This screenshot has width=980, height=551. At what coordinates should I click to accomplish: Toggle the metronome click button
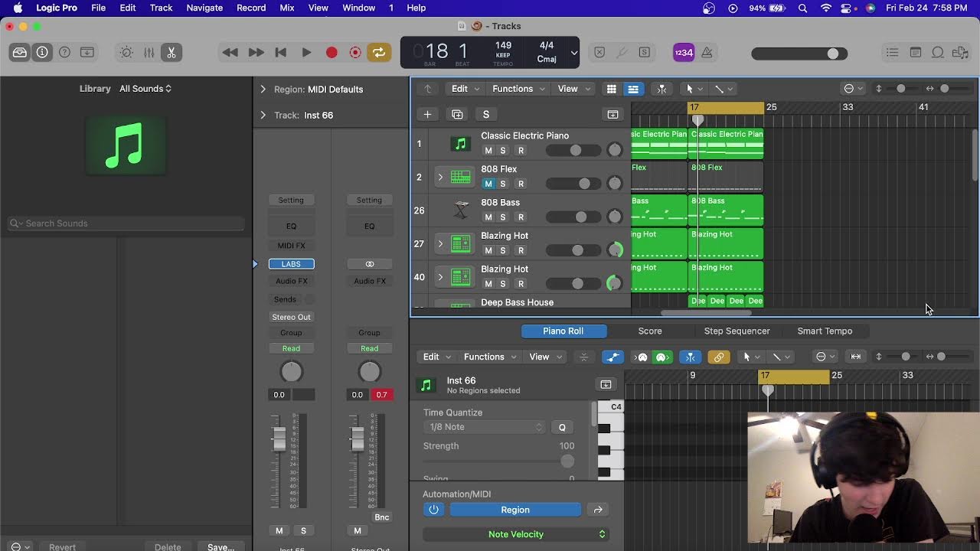point(707,53)
